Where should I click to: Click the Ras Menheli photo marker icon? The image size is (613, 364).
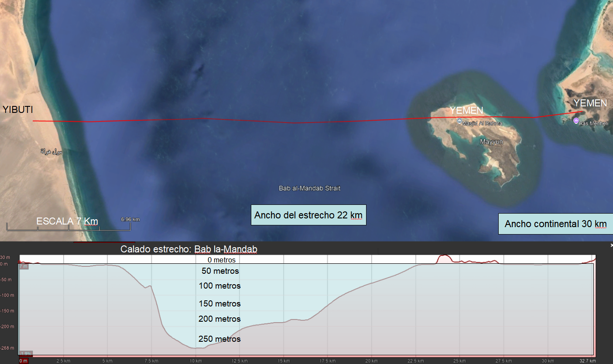tap(576, 121)
